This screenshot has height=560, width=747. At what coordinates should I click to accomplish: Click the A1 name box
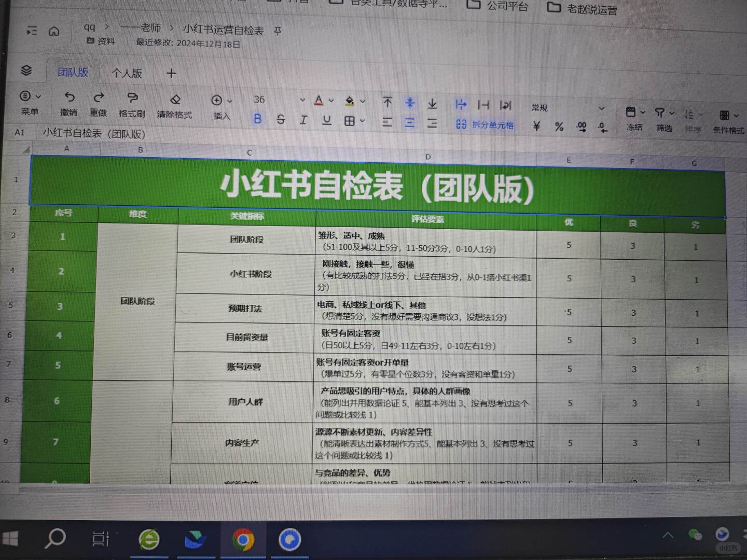tap(20, 132)
